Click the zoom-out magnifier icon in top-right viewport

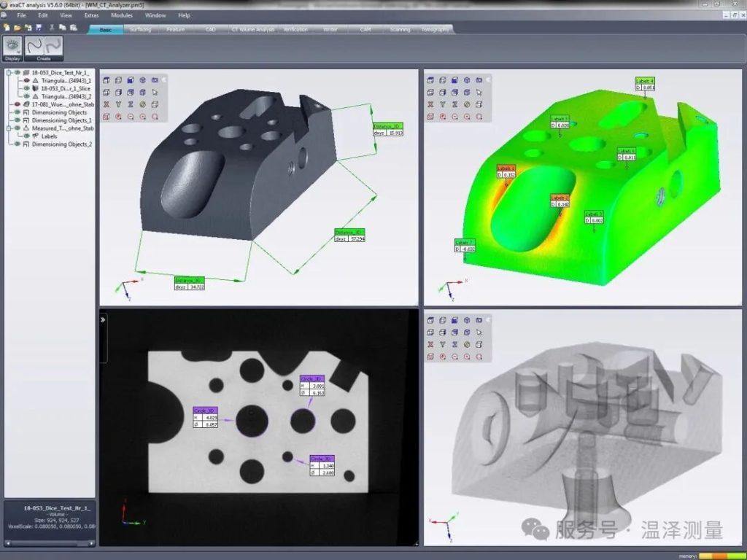(x=455, y=116)
